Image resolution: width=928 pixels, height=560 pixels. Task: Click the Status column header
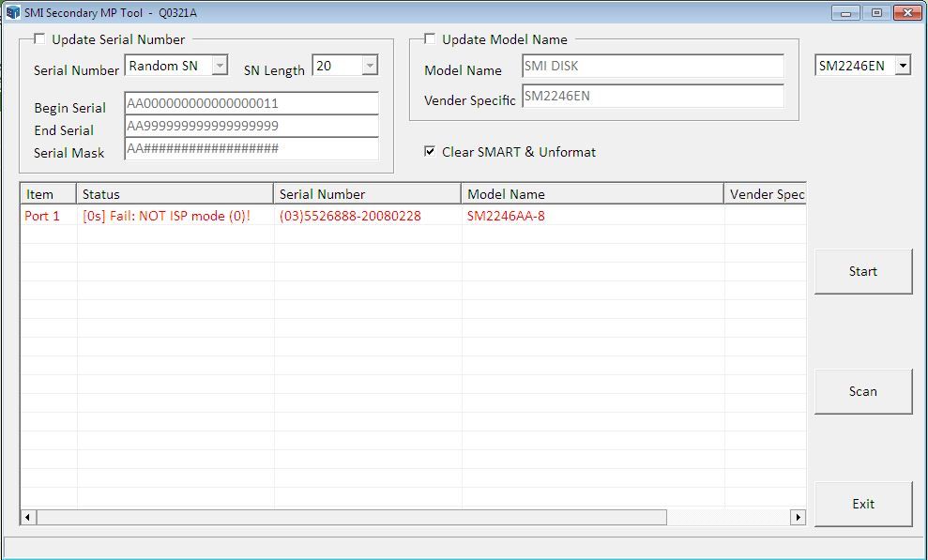[x=175, y=194]
